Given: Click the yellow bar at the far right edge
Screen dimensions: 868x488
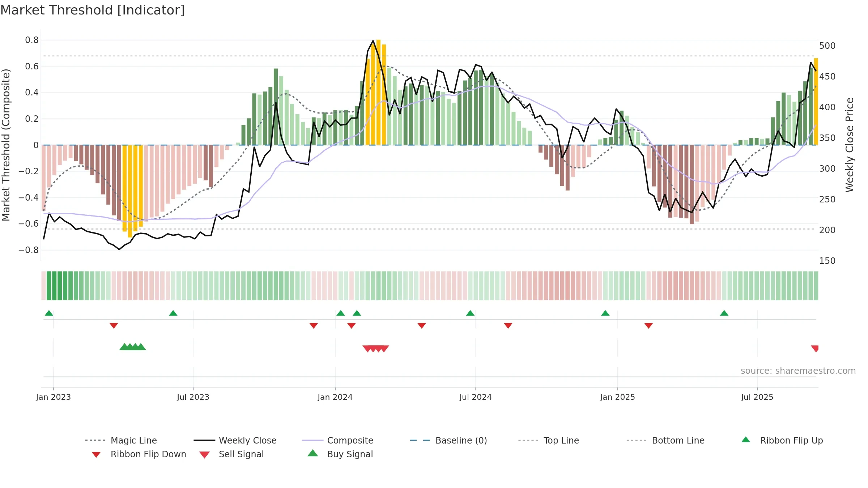Looking at the screenshot, I should [816, 102].
